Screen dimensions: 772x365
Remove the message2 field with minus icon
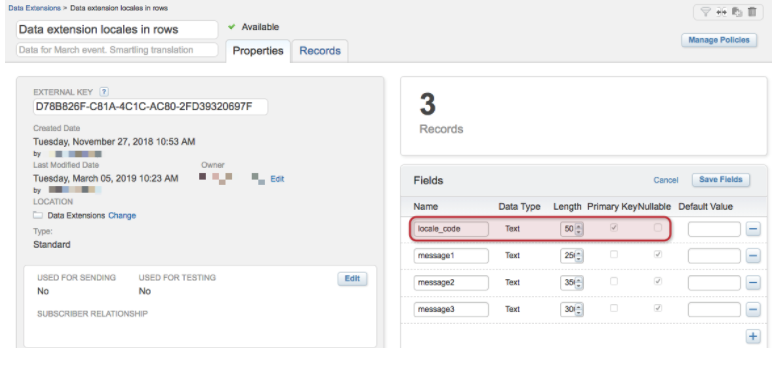tap(753, 283)
